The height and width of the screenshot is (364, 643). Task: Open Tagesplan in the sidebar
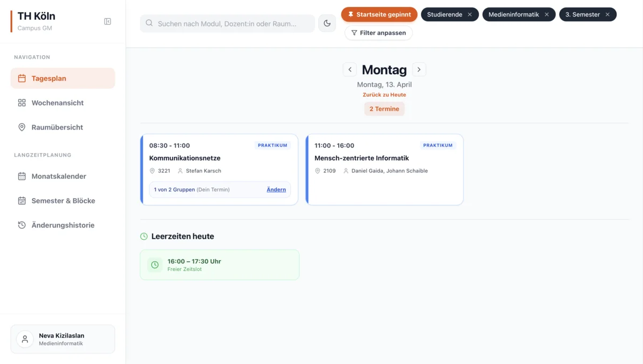(x=63, y=78)
